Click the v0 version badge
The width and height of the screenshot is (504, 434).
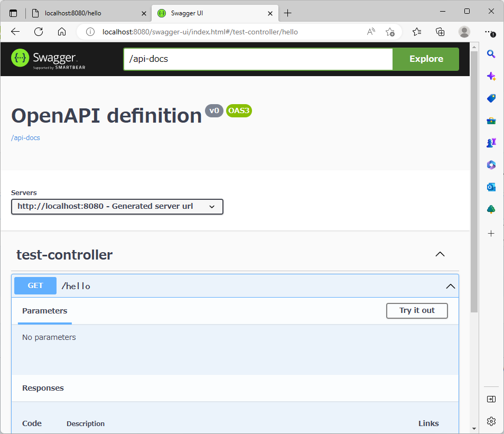pyautogui.click(x=214, y=110)
